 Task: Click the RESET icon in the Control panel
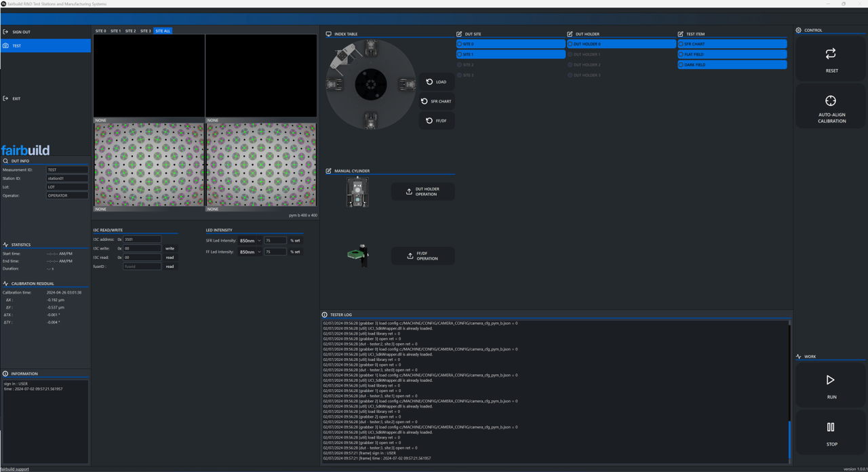(x=831, y=54)
